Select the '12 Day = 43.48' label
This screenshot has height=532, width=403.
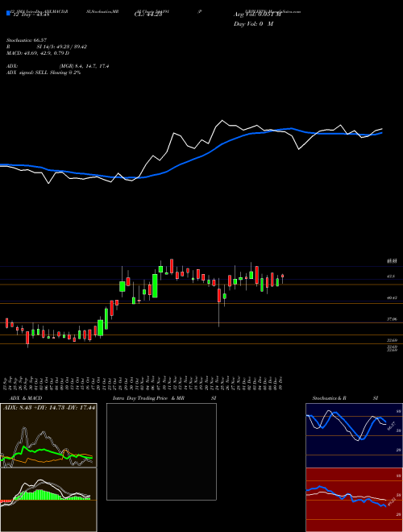point(31,15)
